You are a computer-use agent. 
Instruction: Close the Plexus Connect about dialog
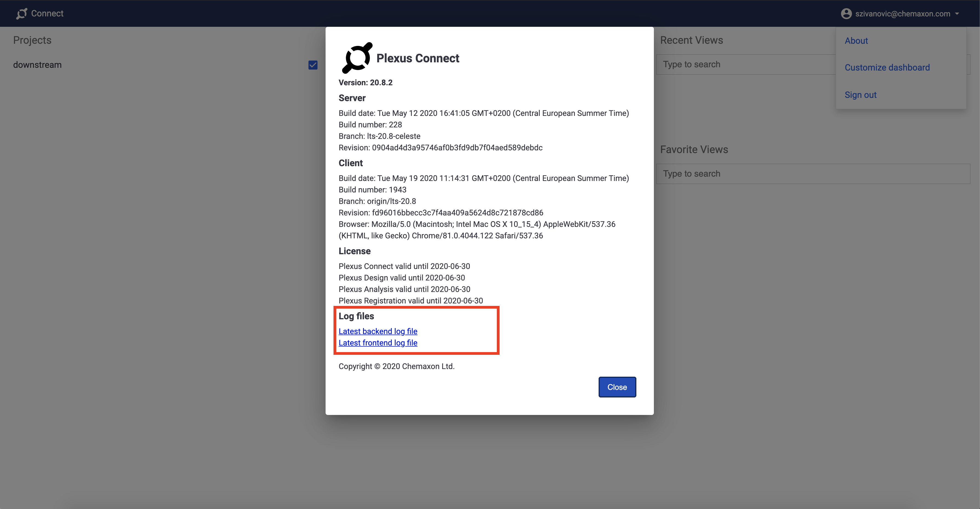617,387
